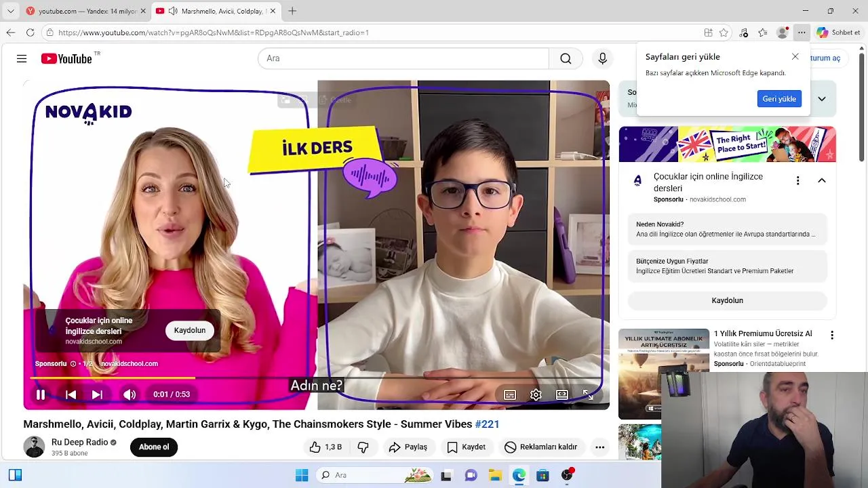The height and width of the screenshot is (488, 868).
Task: Click Kaydolun in the sidebar ad
Action: [727, 301]
